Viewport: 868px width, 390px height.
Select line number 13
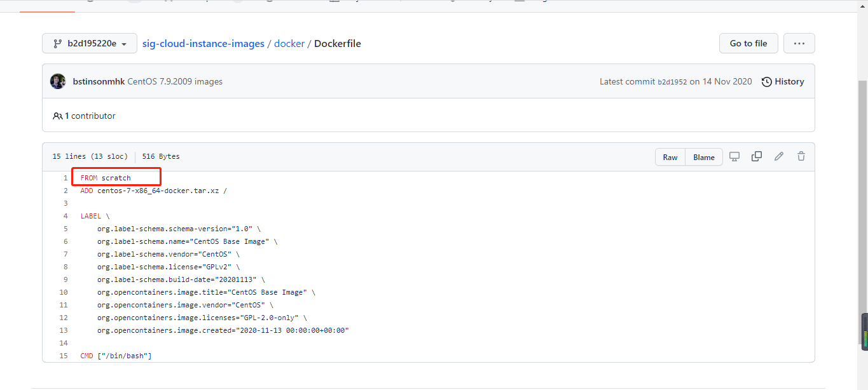tap(63, 330)
